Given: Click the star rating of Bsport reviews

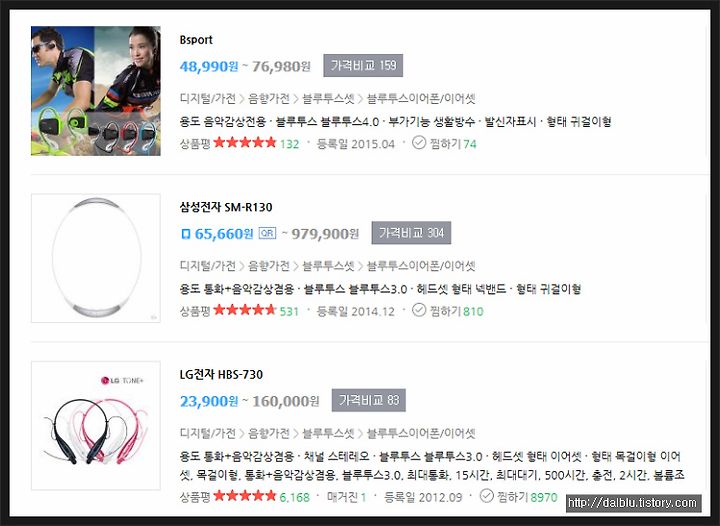Looking at the screenshot, I should [245, 143].
